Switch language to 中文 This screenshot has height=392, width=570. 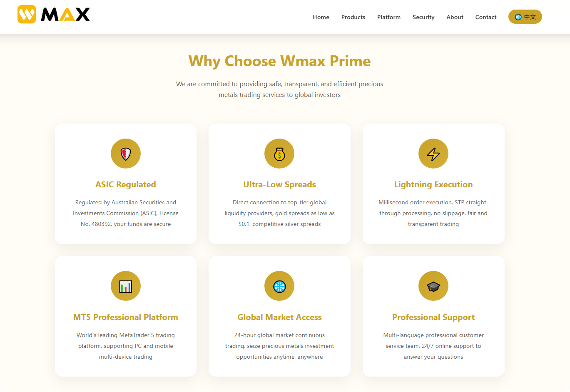[x=530, y=17]
